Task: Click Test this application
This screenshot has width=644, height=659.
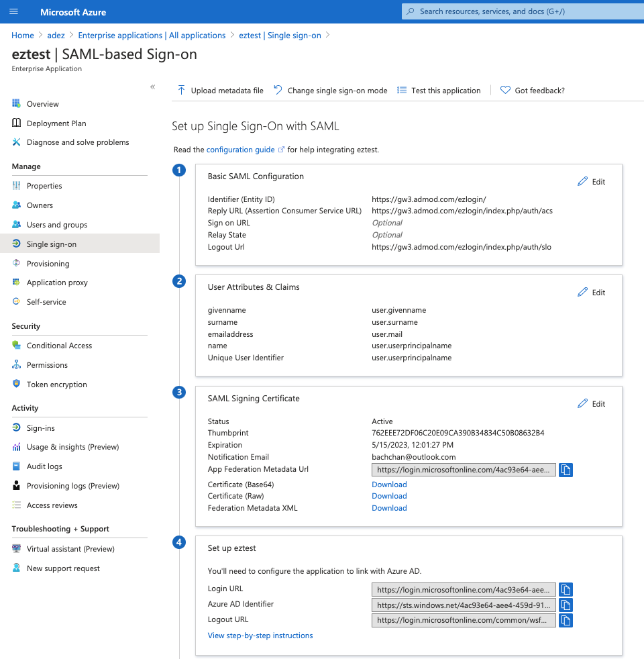Action: (439, 91)
